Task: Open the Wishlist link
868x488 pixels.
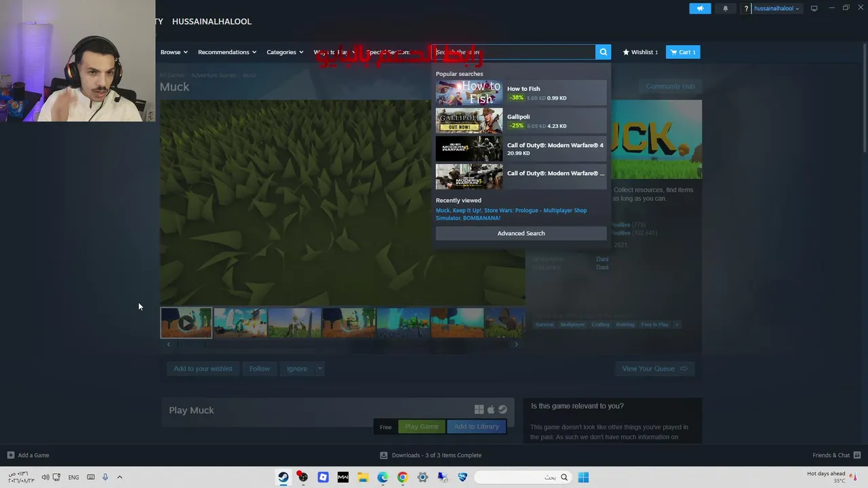Action: [x=640, y=52]
